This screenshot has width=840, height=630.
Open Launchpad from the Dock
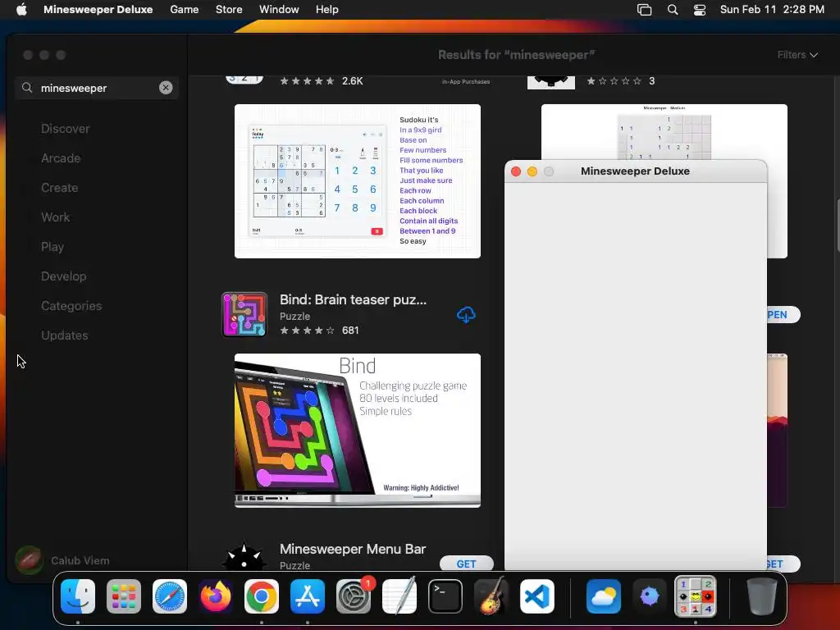pyautogui.click(x=124, y=596)
